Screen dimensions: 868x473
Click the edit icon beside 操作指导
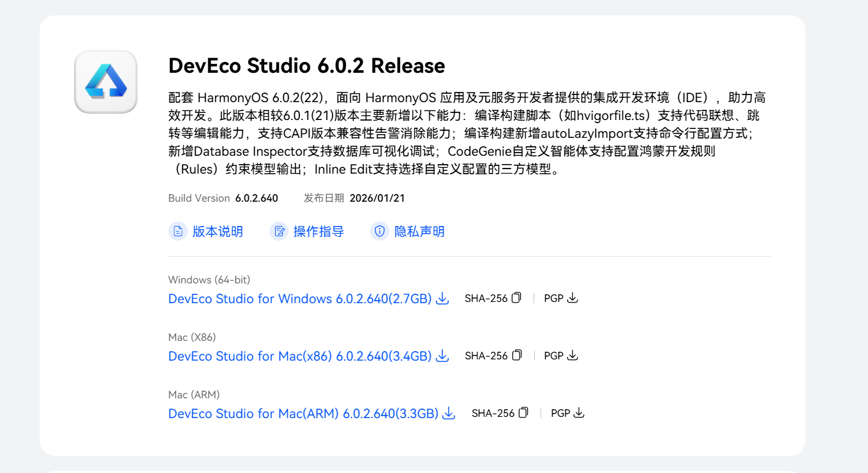pyautogui.click(x=279, y=231)
